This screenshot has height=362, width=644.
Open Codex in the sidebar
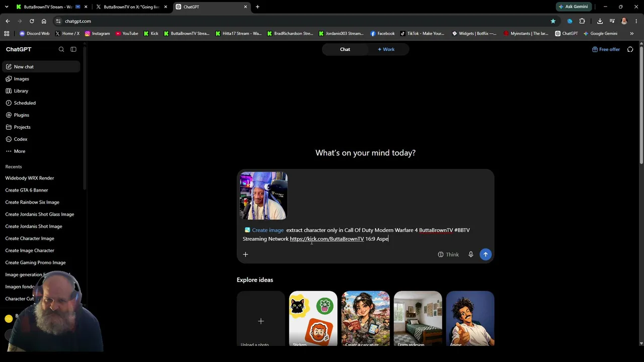40,139
